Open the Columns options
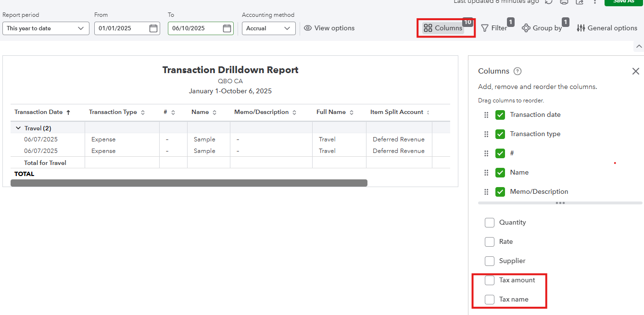 click(x=443, y=28)
